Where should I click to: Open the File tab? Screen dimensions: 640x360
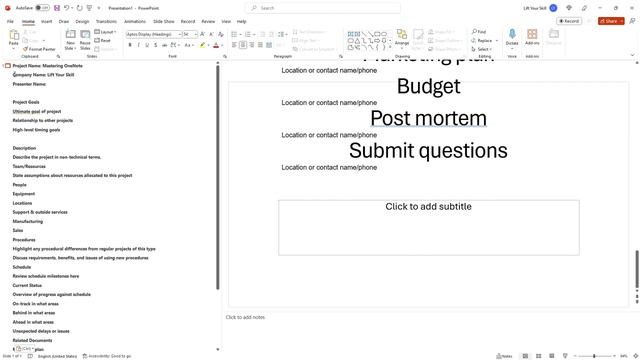click(10, 21)
